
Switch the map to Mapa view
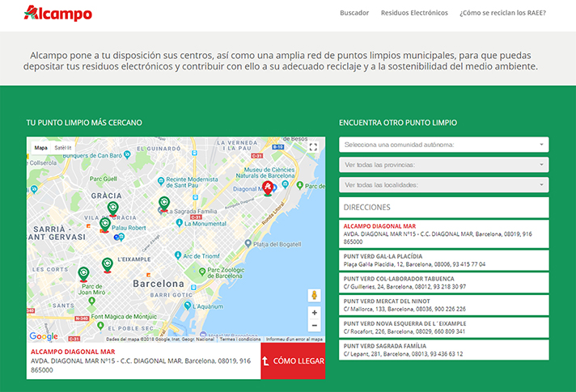pyautogui.click(x=40, y=148)
